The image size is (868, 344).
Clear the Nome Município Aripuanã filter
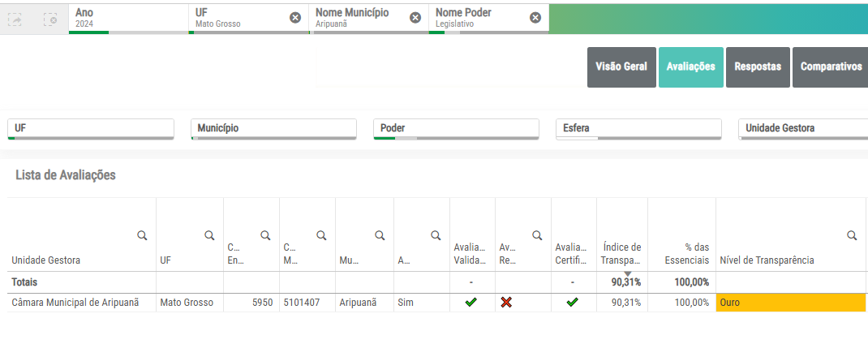point(415,18)
